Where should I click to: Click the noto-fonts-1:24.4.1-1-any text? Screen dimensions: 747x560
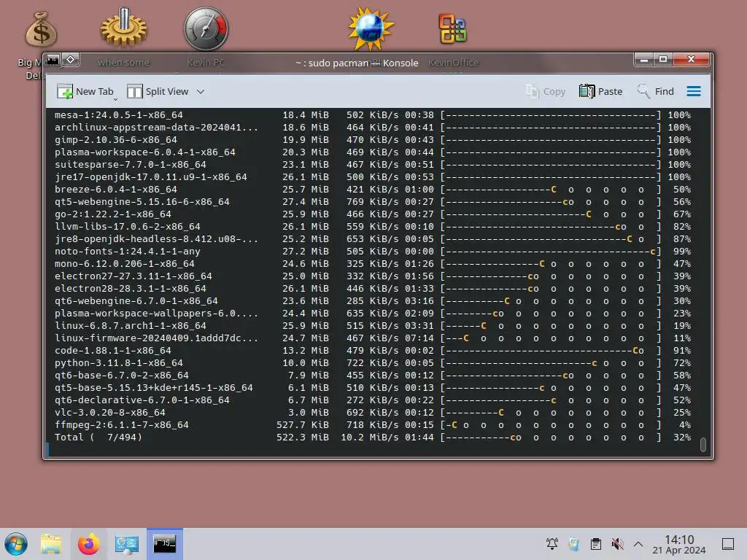point(127,251)
